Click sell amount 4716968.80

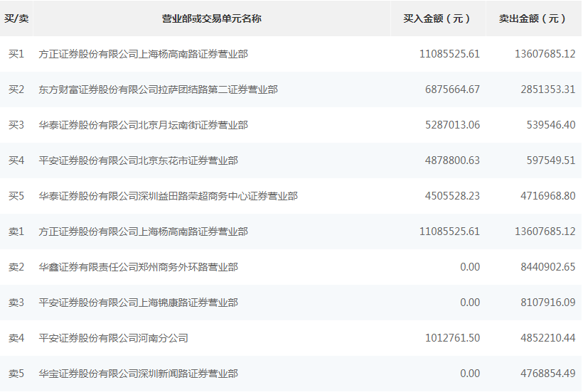(x=548, y=196)
